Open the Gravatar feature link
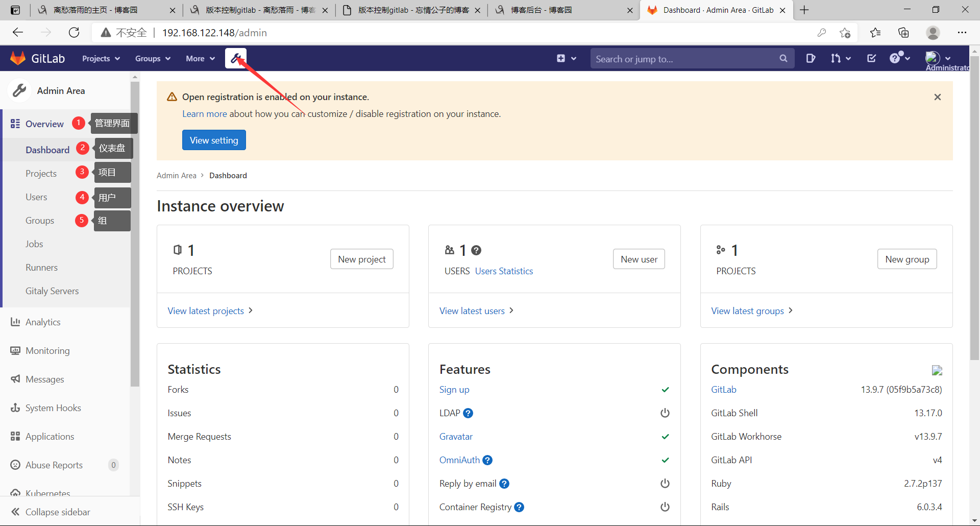 pos(456,437)
